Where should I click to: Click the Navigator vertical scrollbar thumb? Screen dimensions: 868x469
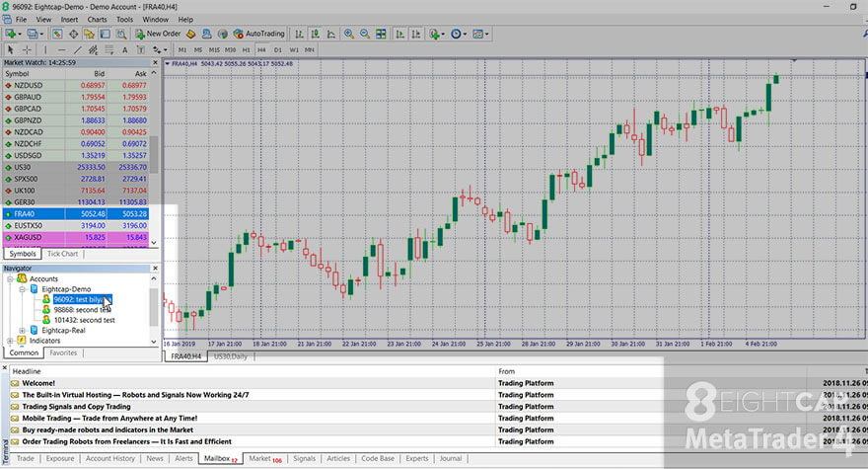click(x=154, y=306)
